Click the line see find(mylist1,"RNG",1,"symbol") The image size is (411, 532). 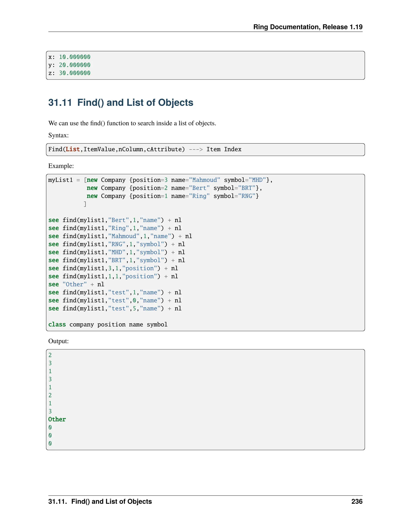117,244
